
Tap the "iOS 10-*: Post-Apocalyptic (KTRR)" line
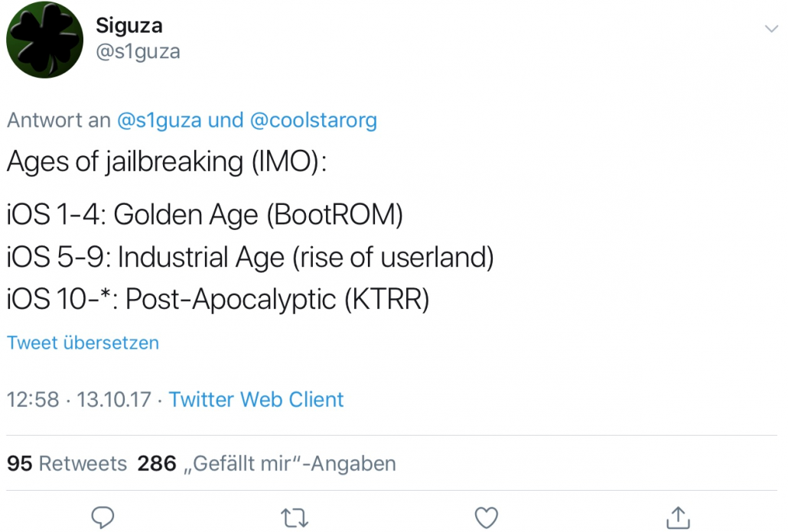218,300
